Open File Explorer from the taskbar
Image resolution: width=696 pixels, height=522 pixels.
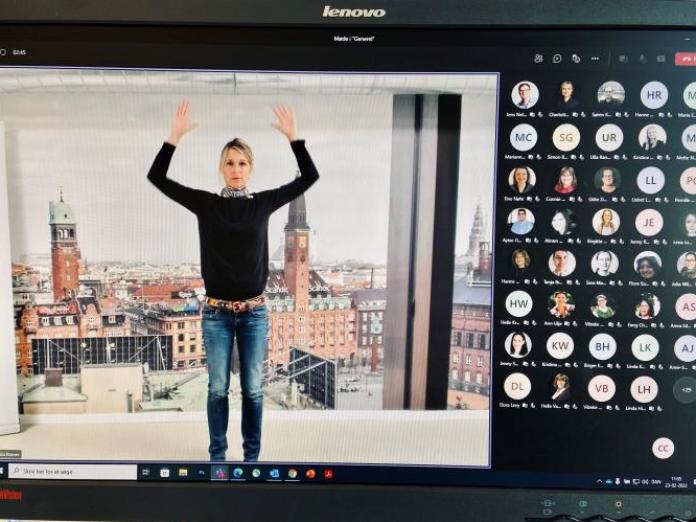coord(183,473)
